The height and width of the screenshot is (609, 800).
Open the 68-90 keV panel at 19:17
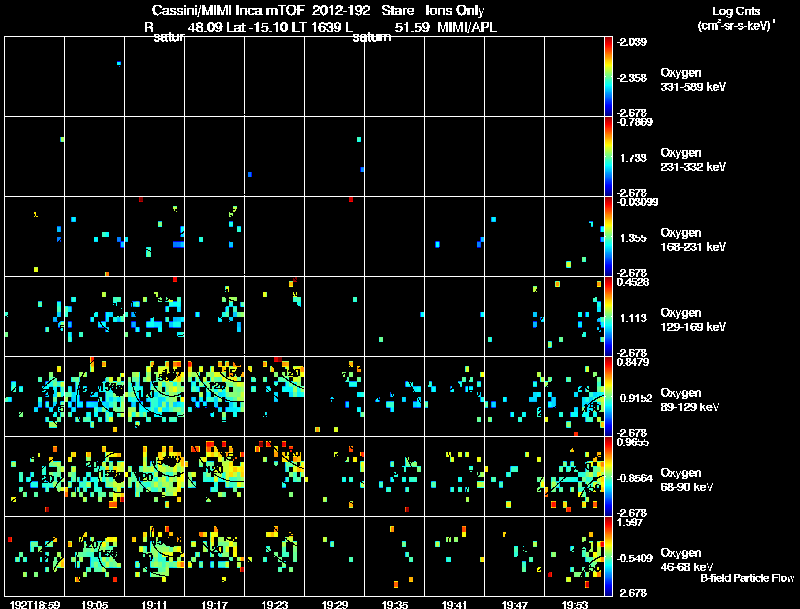click(x=215, y=476)
